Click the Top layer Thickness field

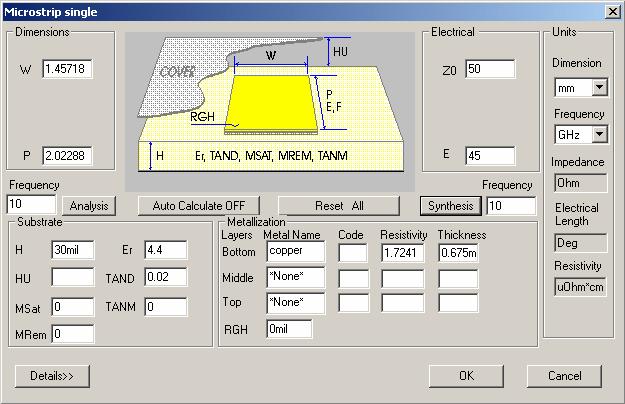(458, 304)
